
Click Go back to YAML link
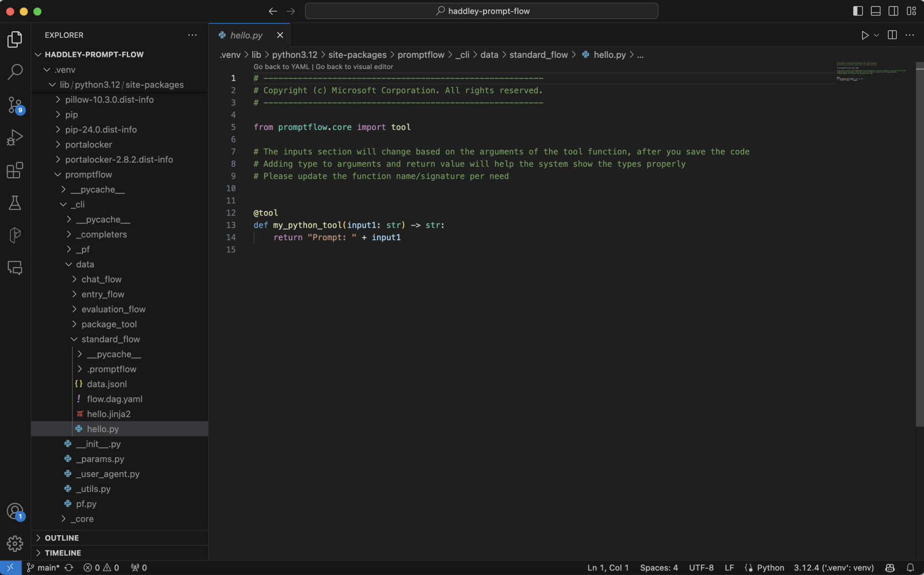[281, 66]
